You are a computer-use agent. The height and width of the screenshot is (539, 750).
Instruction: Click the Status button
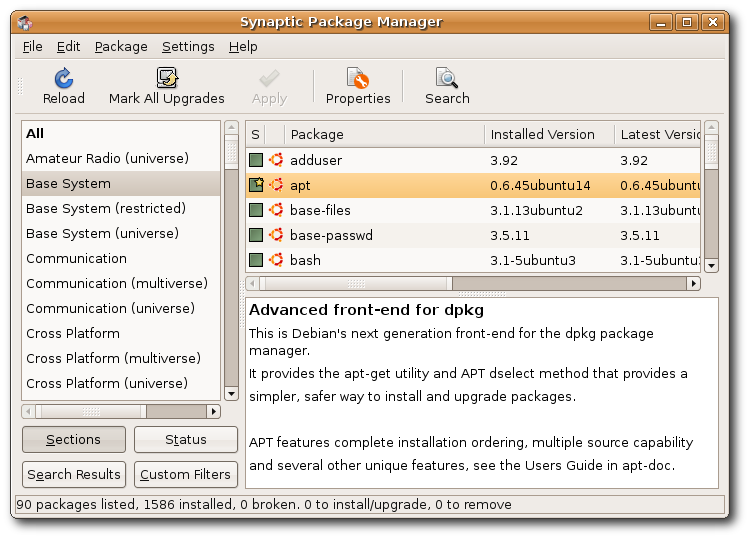(185, 439)
